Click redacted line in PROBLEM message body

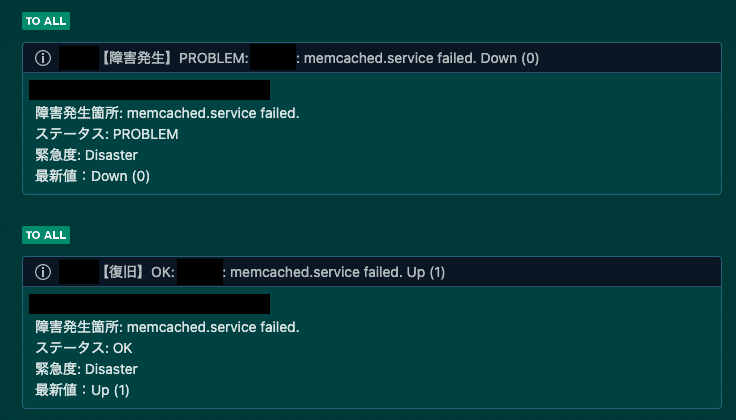point(149,90)
